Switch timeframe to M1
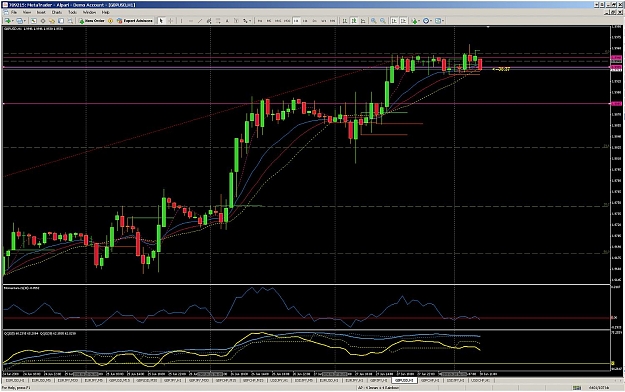The width and height of the screenshot is (625, 392). click(260, 21)
